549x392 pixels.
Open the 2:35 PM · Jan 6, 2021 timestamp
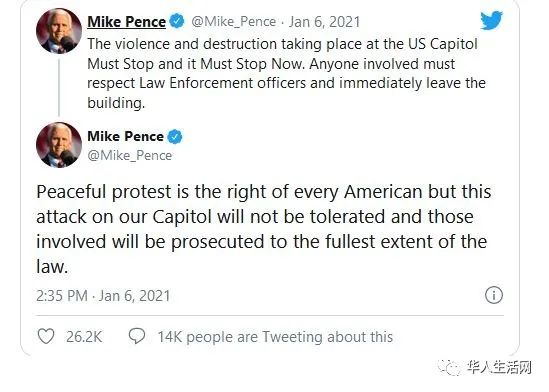[103, 296]
